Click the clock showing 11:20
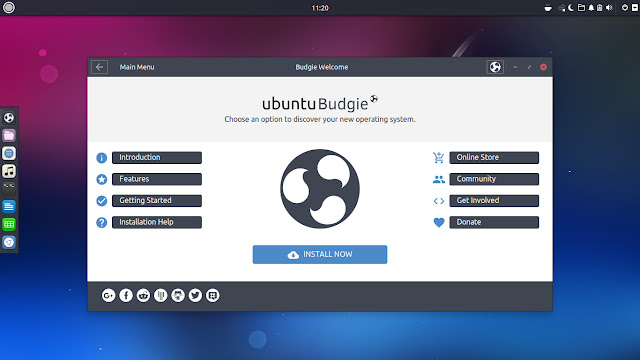This screenshot has width=640, height=360. 320,8
